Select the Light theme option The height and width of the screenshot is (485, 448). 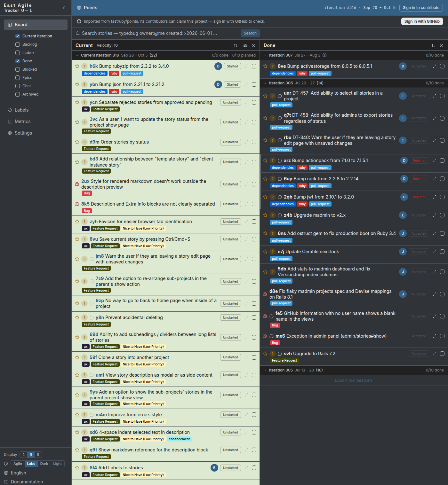[x=58, y=464]
